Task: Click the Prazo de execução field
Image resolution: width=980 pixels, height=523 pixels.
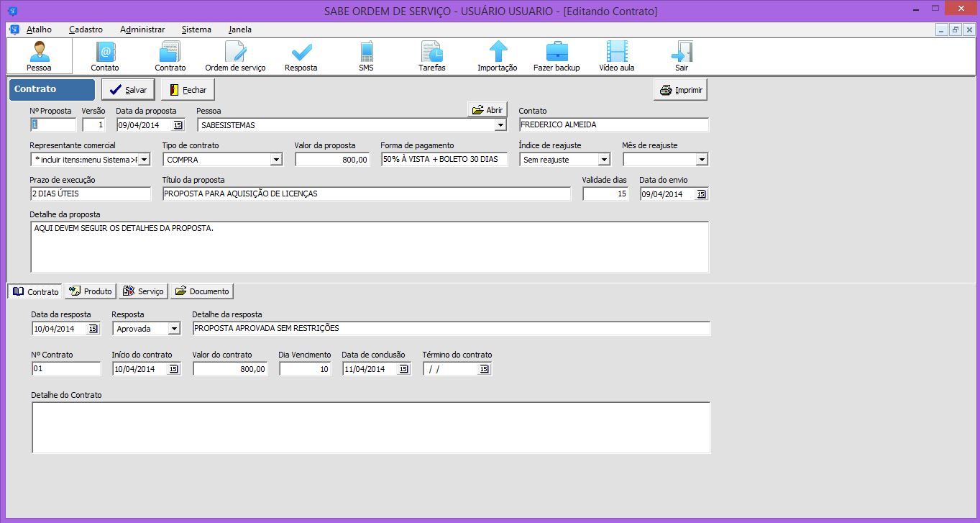Action: [x=91, y=194]
